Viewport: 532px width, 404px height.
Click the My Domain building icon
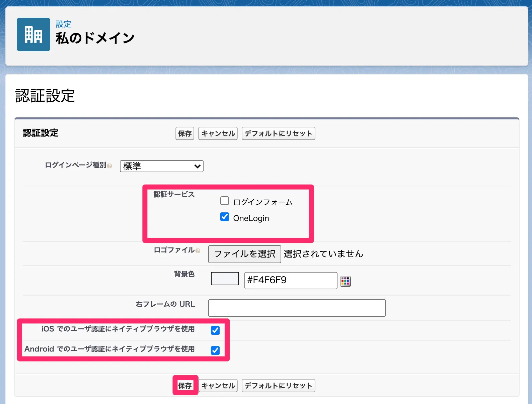click(x=33, y=34)
